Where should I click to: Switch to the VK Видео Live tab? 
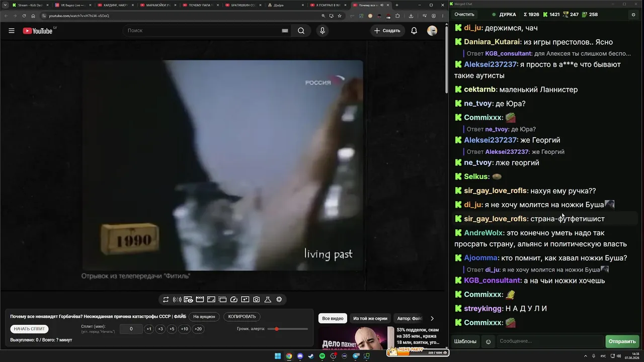tap(72, 5)
